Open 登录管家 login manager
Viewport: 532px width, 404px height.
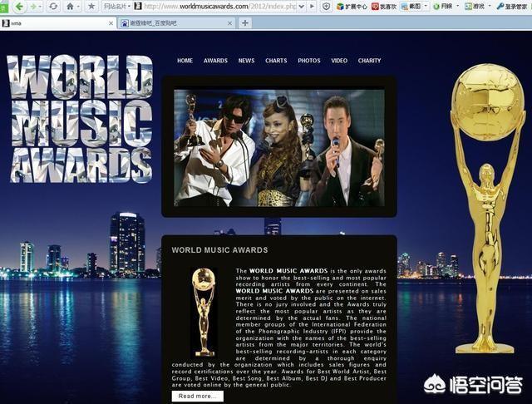tap(512, 6)
